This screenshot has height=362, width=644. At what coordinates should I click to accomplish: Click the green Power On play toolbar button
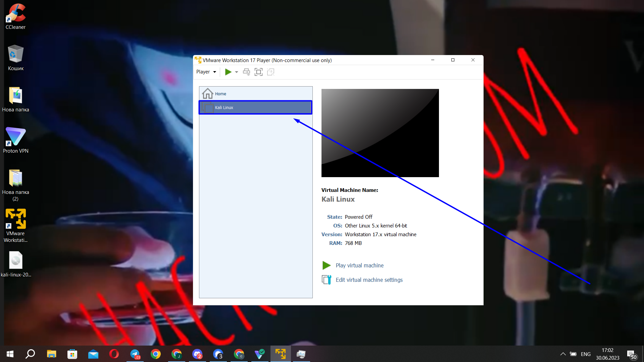228,72
